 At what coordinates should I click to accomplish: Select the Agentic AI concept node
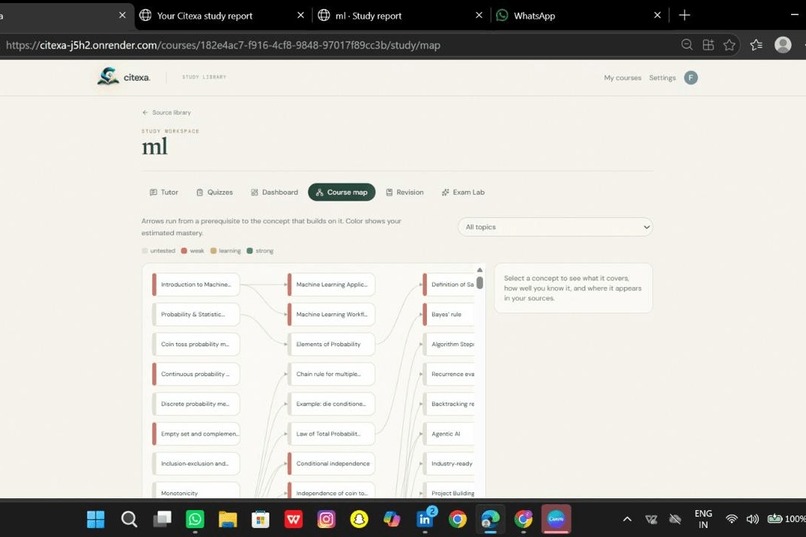pyautogui.click(x=449, y=434)
